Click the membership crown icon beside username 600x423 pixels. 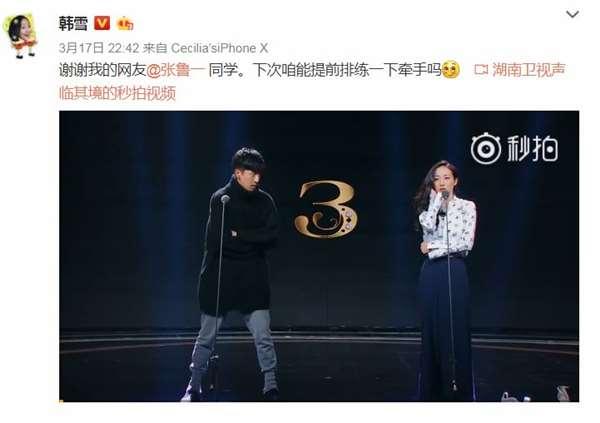point(125,24)
